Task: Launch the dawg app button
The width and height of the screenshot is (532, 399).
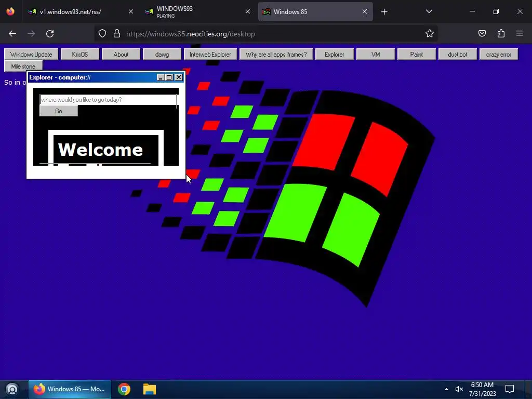Action: click(162, 54)
